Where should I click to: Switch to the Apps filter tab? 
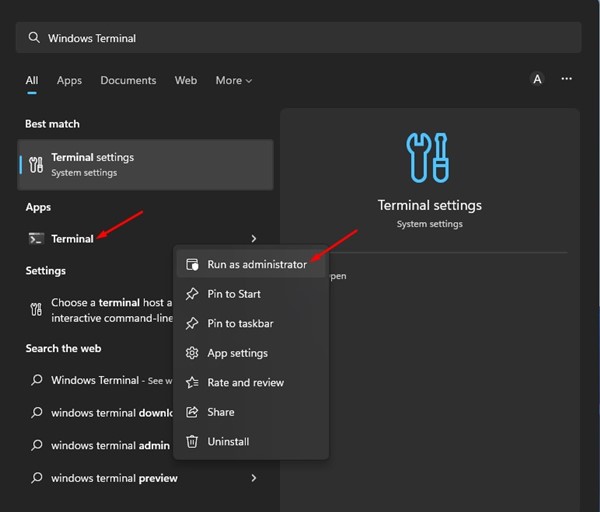coord(69,80)
